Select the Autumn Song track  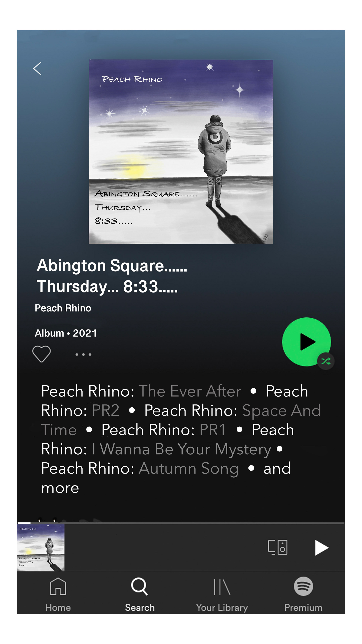pos(189,469)
